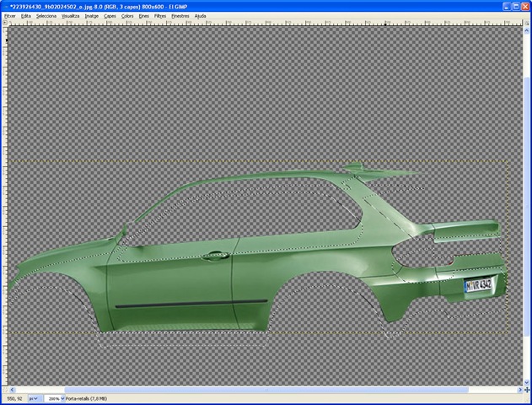Open the Imatge menu
The height and width of the screenshot is (405, 532).
click(92, 16)
